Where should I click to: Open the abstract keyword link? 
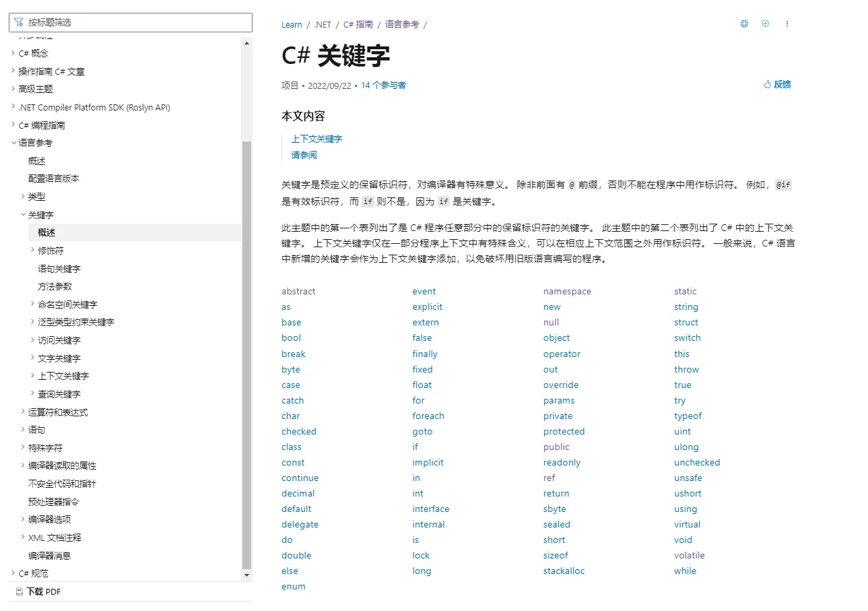click(x=298, y=291)
